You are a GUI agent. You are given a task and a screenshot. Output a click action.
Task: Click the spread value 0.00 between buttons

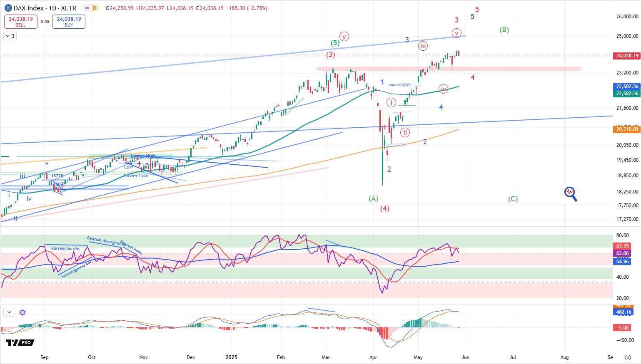click(x=45, y=22)
